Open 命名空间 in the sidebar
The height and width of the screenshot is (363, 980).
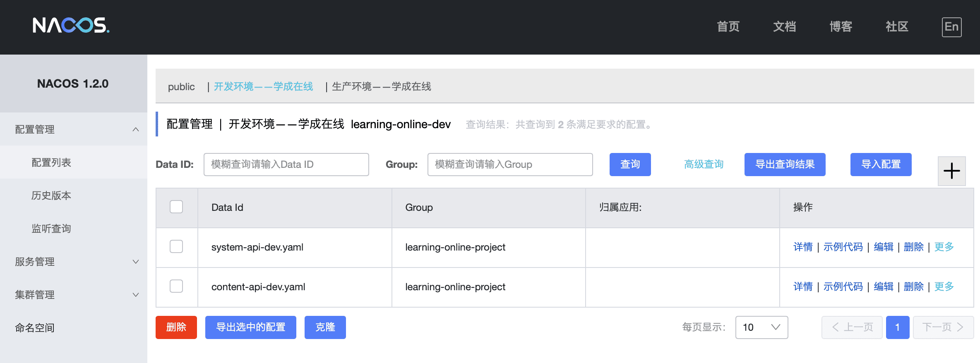(x=74, y=328)
